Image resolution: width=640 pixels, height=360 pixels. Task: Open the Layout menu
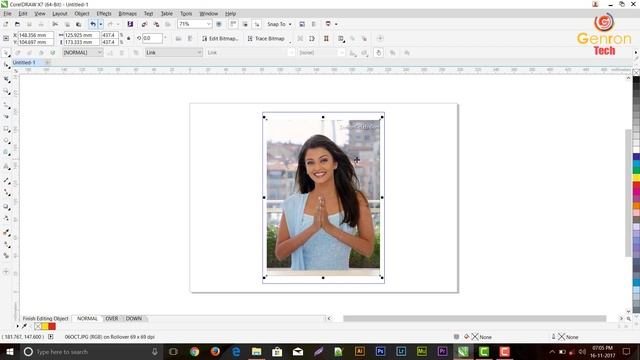(60, 13)
